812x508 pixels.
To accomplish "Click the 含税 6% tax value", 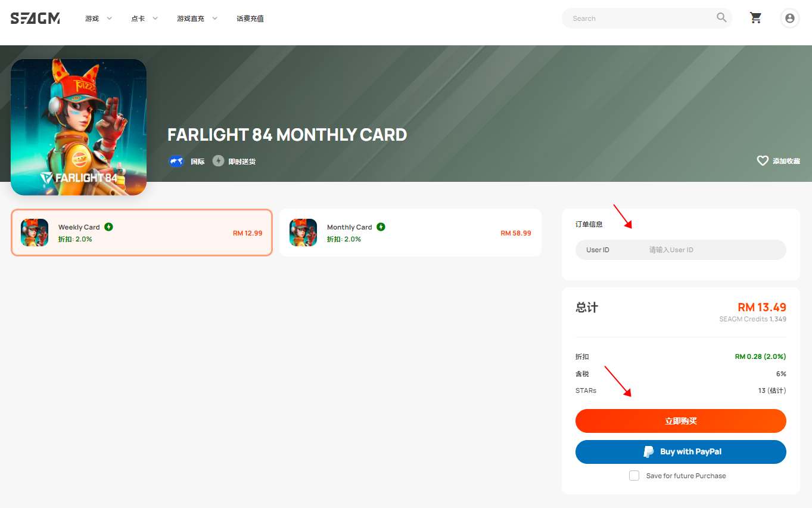I will 781,374.
